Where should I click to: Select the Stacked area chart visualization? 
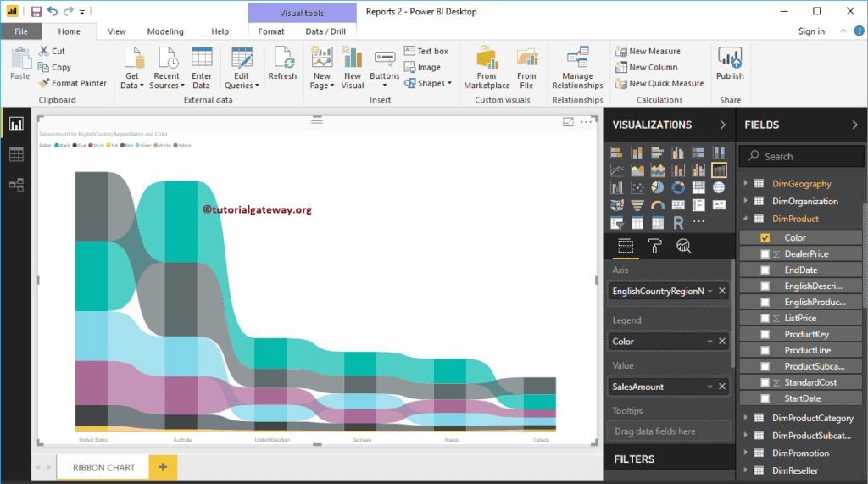pos(658,170)
